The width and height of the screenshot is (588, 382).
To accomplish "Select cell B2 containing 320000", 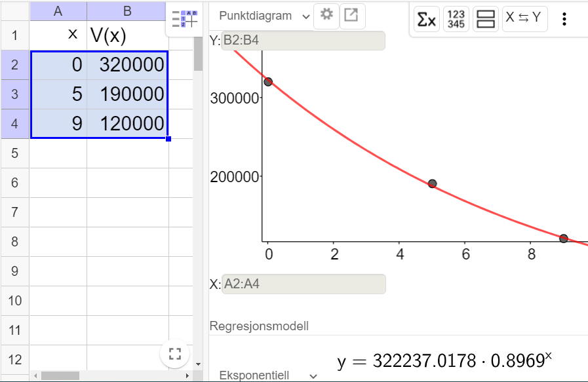I will click(127, 64).
